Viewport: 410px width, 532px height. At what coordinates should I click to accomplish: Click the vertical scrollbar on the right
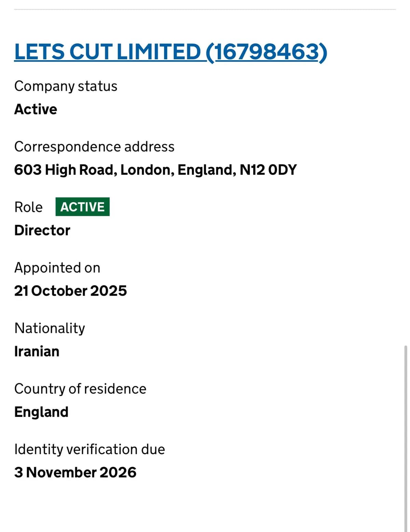[x=406, y=437]
